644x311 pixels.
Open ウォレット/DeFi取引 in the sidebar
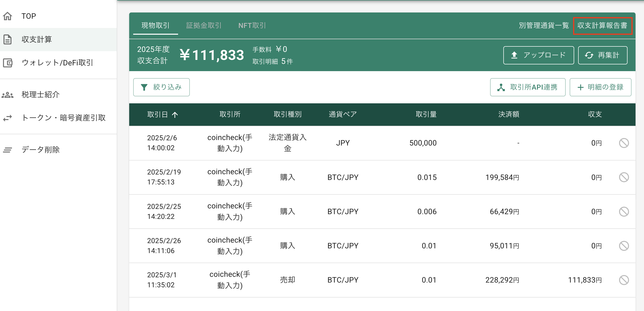(x=59, y=63)
